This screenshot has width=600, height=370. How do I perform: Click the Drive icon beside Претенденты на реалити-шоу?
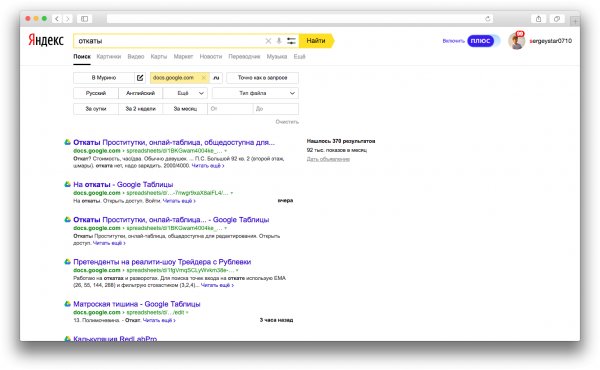click(x=67, y=262)
